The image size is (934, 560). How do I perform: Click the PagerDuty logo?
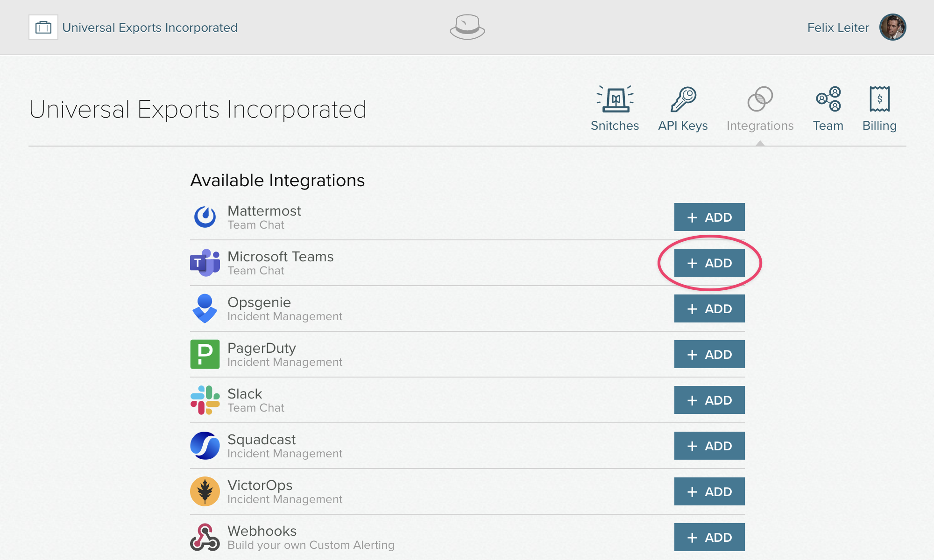coord(204,354)
